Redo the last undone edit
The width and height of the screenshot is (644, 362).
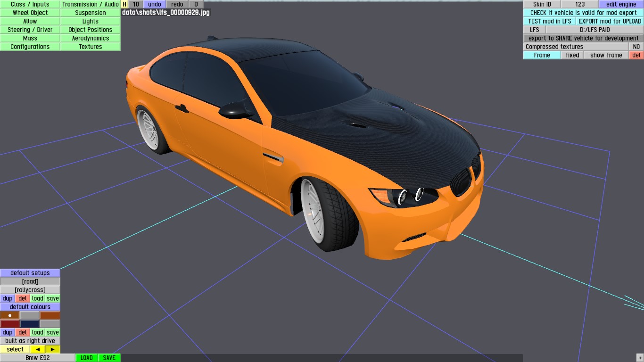click(177, 4)
